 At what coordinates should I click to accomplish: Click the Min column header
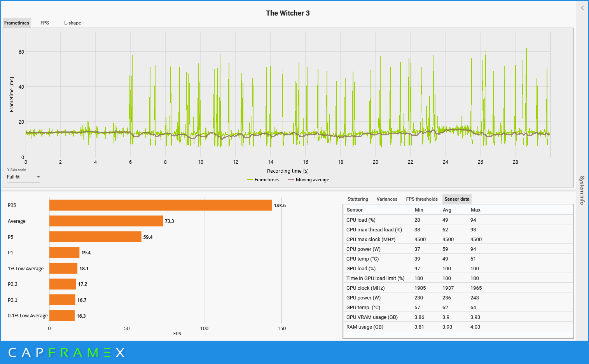coord(419,210)
